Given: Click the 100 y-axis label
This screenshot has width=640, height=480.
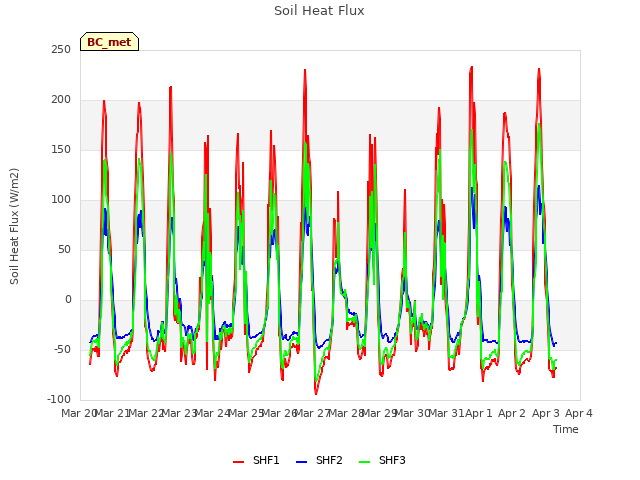Looking at the screenshot, I should click(x=61, y=200).
